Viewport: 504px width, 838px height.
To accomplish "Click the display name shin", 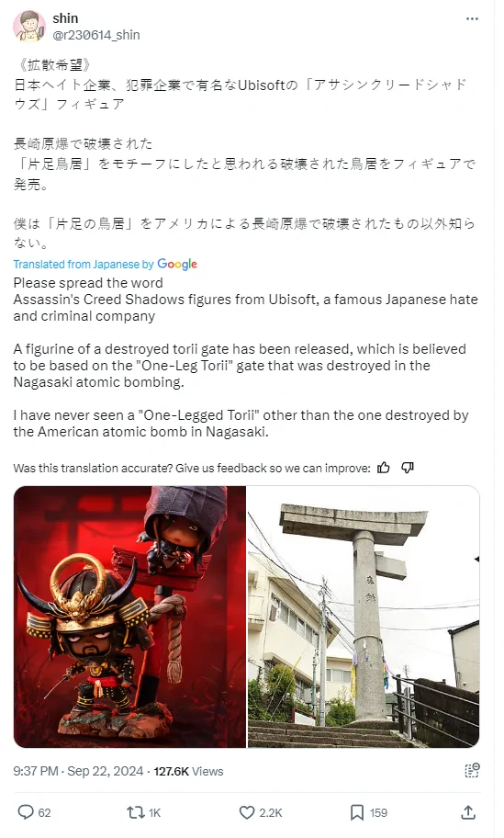I will [65, 18].
